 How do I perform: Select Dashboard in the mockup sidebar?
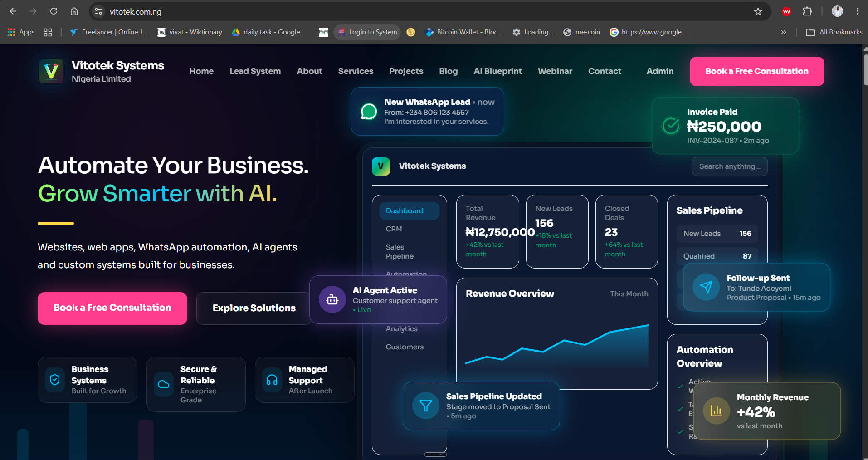[410, 211]
